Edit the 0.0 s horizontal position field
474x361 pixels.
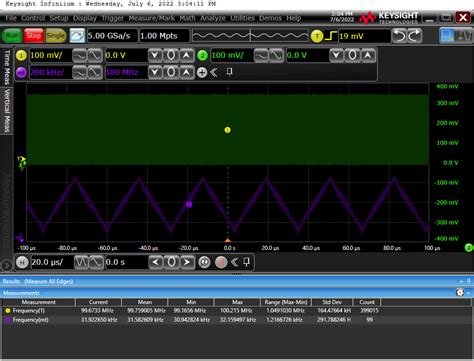[x=126, y=262]
